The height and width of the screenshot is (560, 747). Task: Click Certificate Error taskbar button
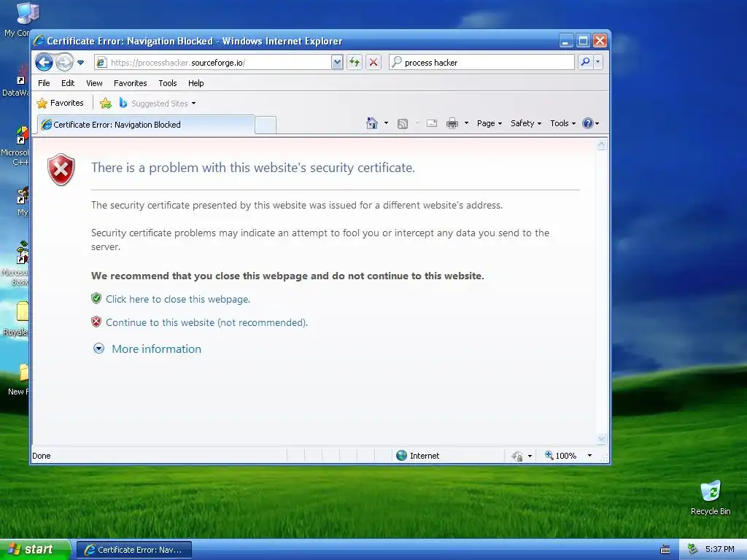coord(134,550)
